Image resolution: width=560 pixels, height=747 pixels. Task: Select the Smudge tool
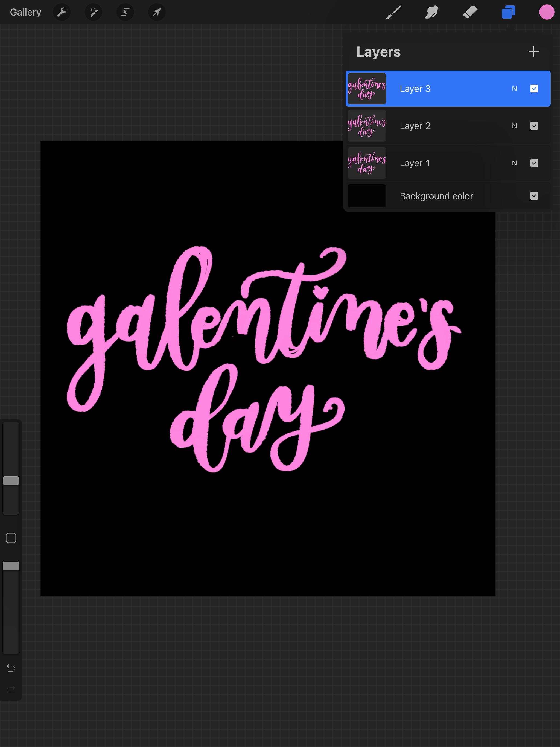pos(432,13)
